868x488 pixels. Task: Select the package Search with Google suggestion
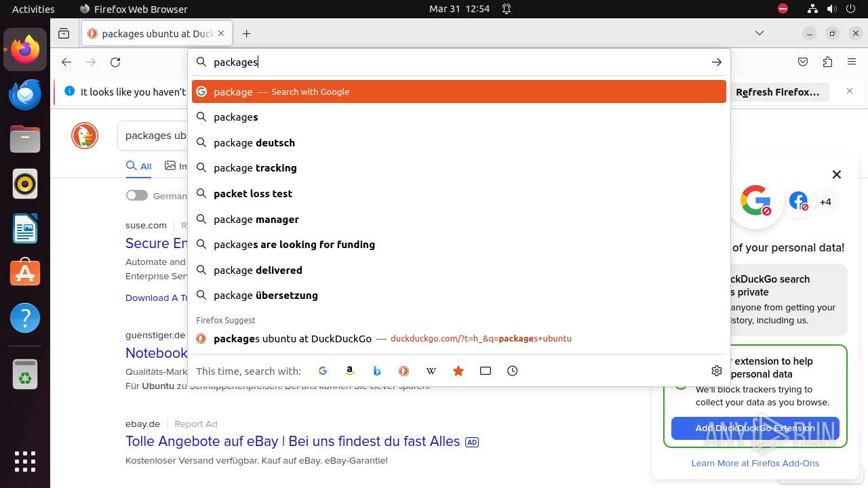tap(459, 91)
